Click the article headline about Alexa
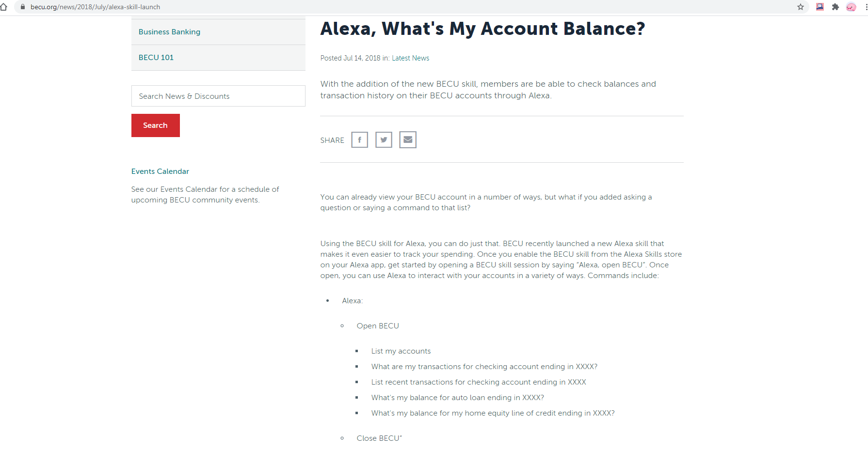Image resolution: width=868 pixels, height=450 pixels. (482, 29)
